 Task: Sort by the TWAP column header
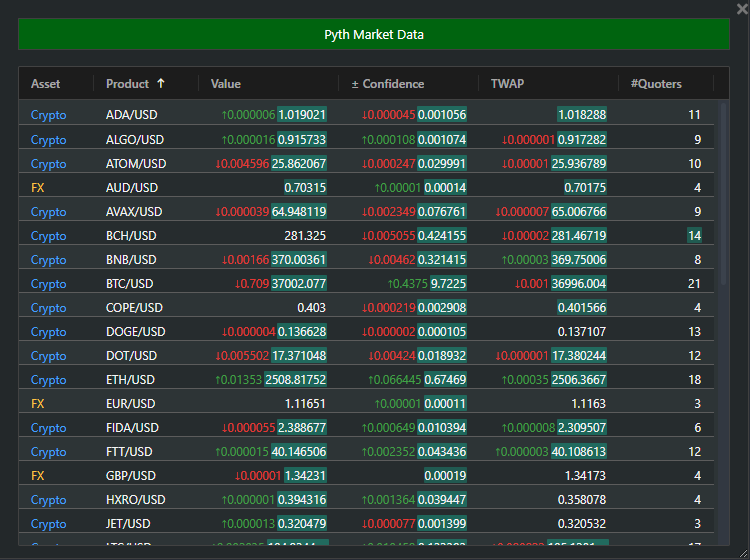point(507,84)
